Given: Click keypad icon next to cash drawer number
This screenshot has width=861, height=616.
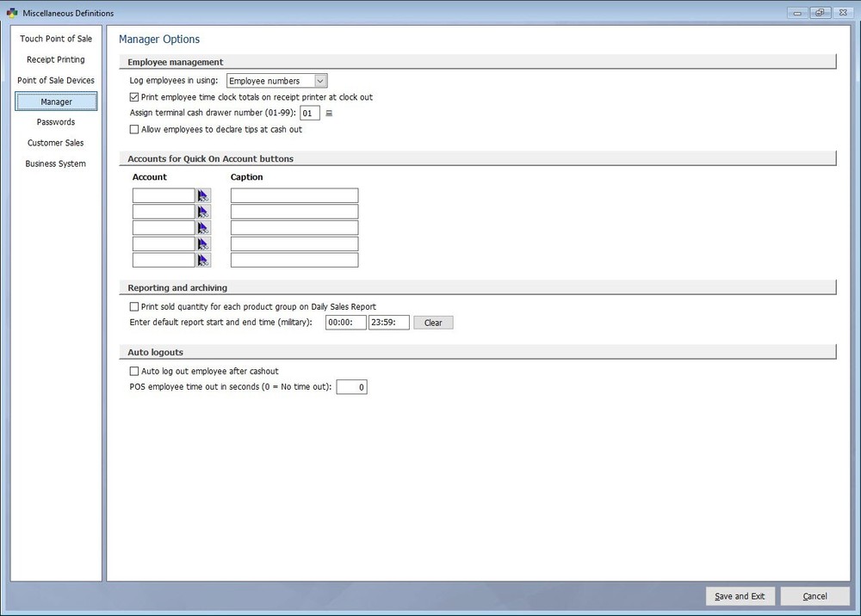Looking at the screenshot, I should coord(329,114).
